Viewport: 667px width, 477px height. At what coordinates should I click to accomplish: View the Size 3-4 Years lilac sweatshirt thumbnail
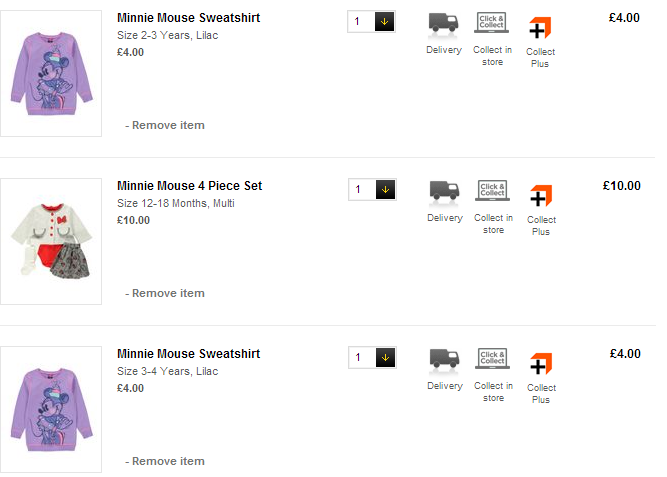[51, 409]
